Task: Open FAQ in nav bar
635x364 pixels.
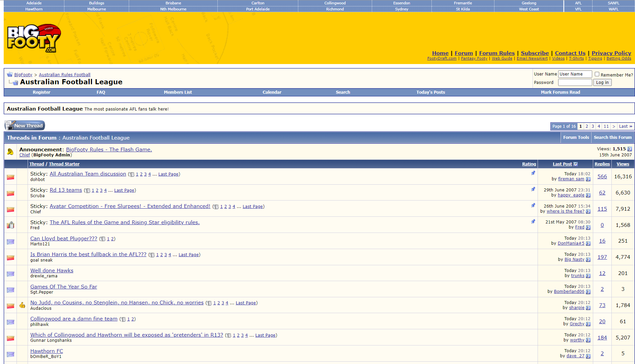Action: pyautogui.click(x=101, y=92)
